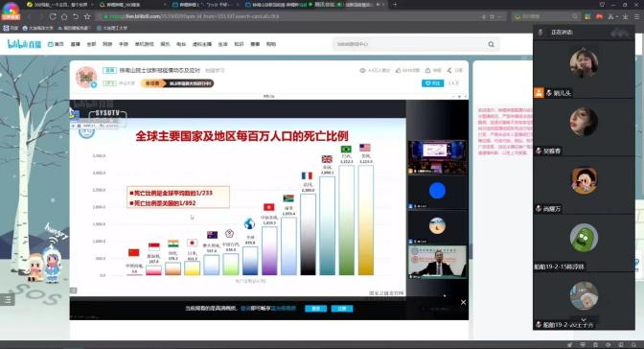Open the side menu icon at left edge
The image size is (644, 349).
pyautogui.click(x=7, y=300)
